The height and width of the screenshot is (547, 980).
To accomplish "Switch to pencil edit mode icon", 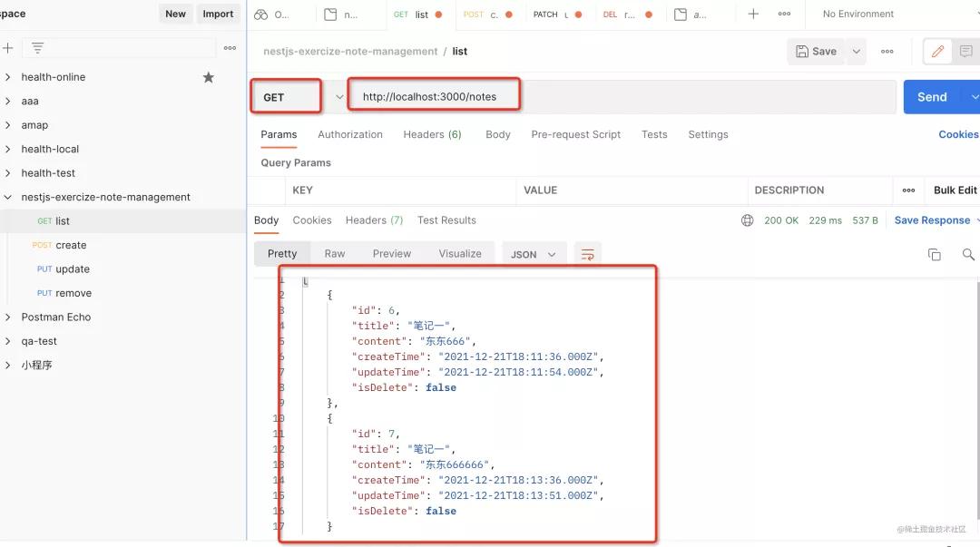I will (x=937, y=52).
